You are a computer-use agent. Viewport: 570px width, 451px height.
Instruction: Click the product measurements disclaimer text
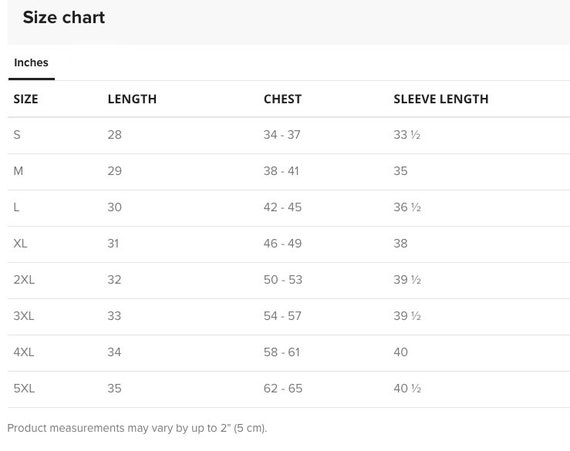click(x=137, y=428)
